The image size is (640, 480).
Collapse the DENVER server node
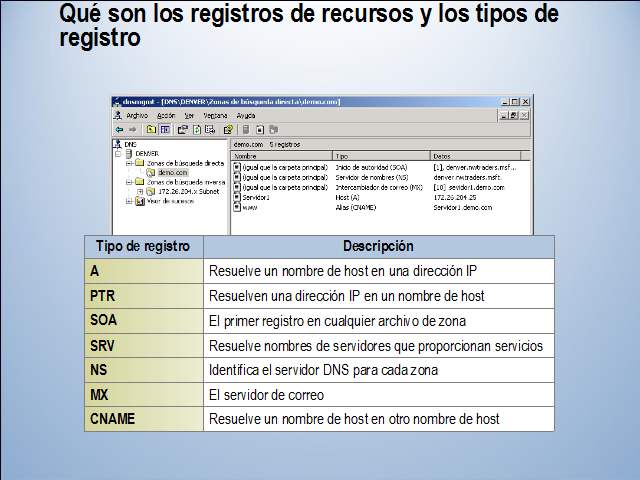point(118,154)
